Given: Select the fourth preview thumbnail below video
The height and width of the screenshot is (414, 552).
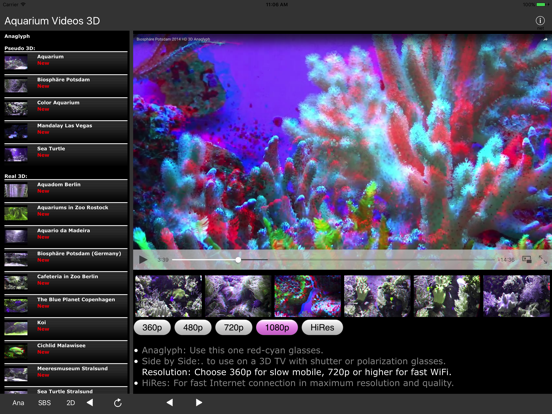Looking at the screenshot, I should [377, 296].
